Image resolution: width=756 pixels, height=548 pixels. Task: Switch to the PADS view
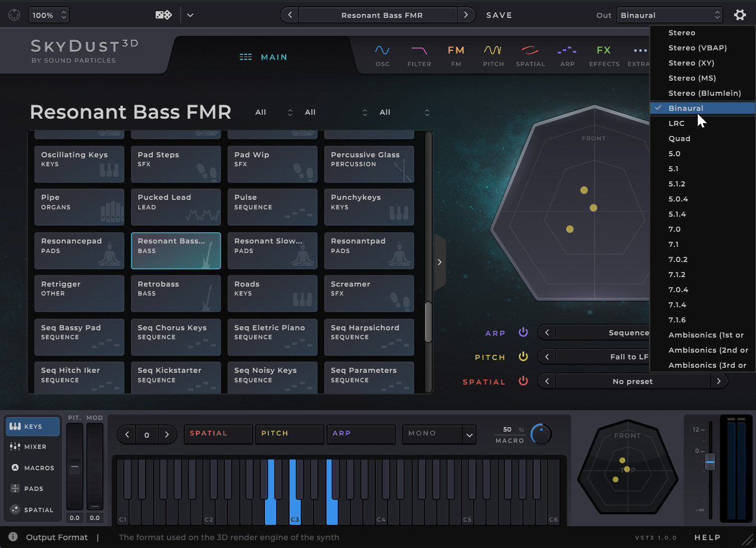pos(32,489)
